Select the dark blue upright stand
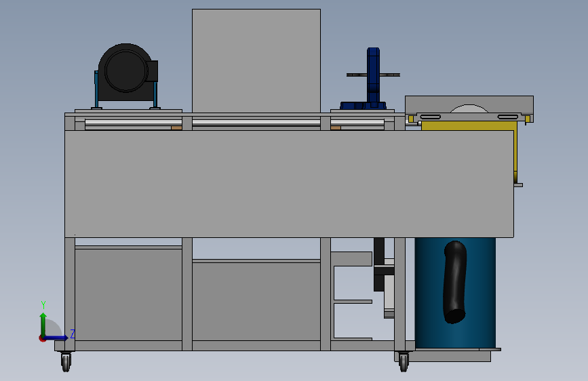 (x=373, y=75)
